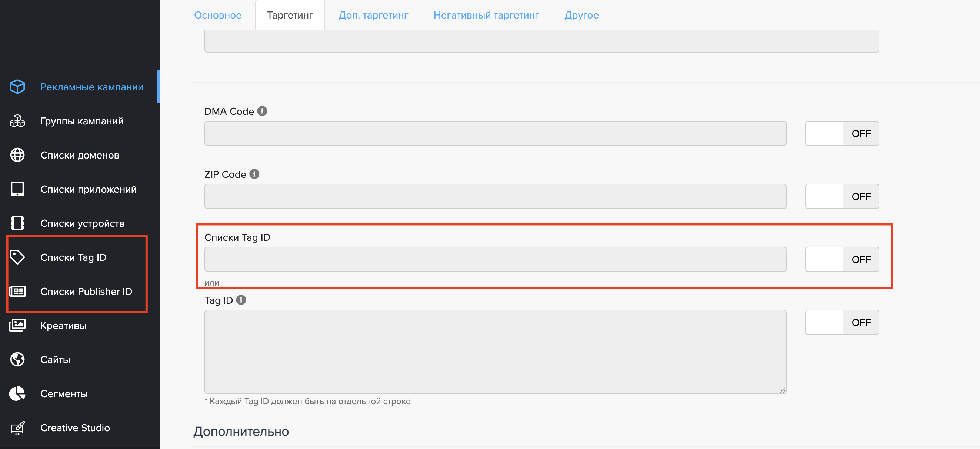Screen dimensions: 980x449
Task: Go to Creative Studio in sidebar
Action: (75, 428)
